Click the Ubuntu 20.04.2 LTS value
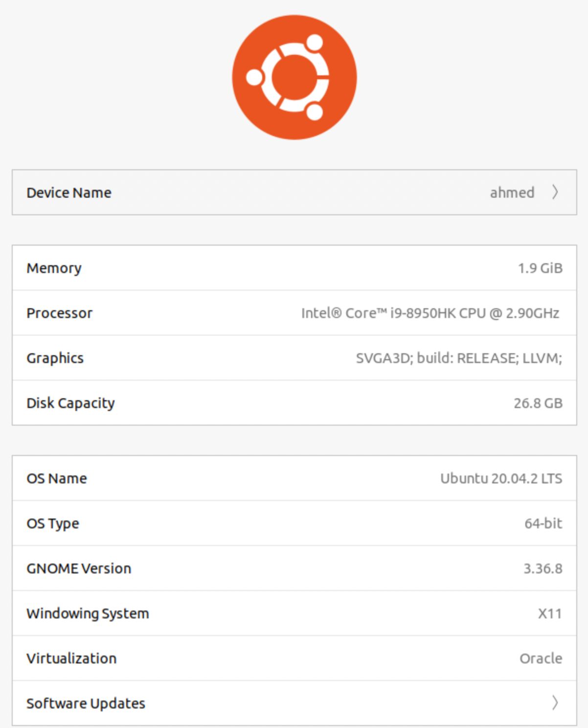Viewport: 588px width, 728px height. pyautogui.click(x=501, y=478)
